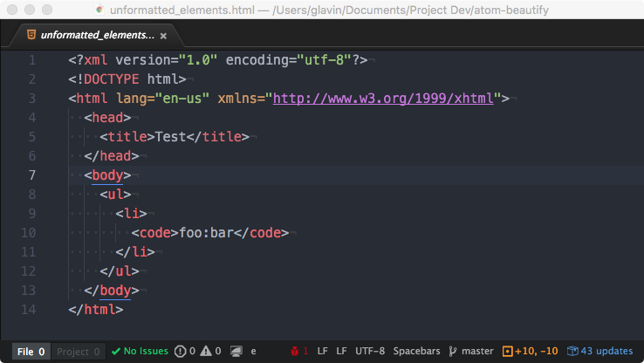Image resolution: width=644 pixels, height=363 pixels.
Task: Click the red bug icon in status bar
Action: [x=294, y=351]
